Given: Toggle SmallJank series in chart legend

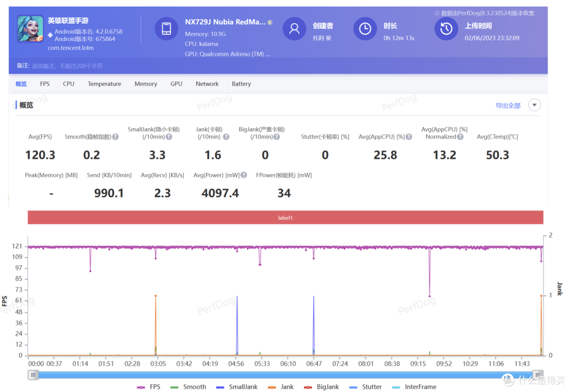Looking at the screenshot, I should tap(236, 387).
